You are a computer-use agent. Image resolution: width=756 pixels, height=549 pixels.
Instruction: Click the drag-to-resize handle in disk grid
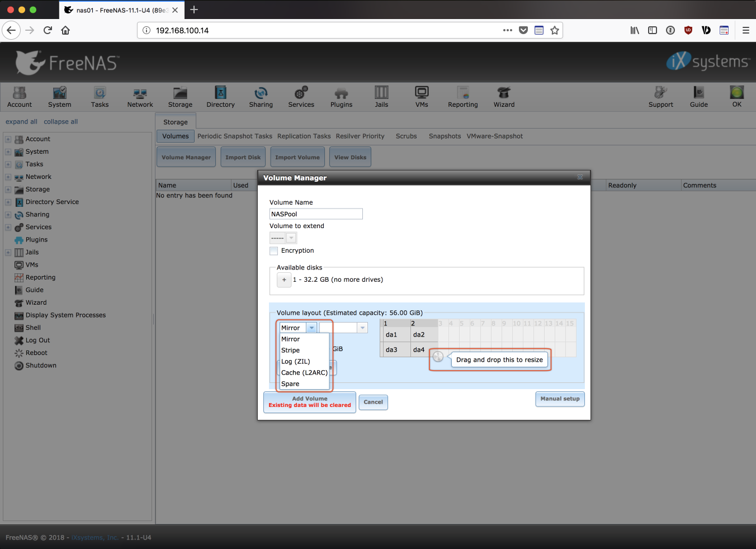click(438, 357)
